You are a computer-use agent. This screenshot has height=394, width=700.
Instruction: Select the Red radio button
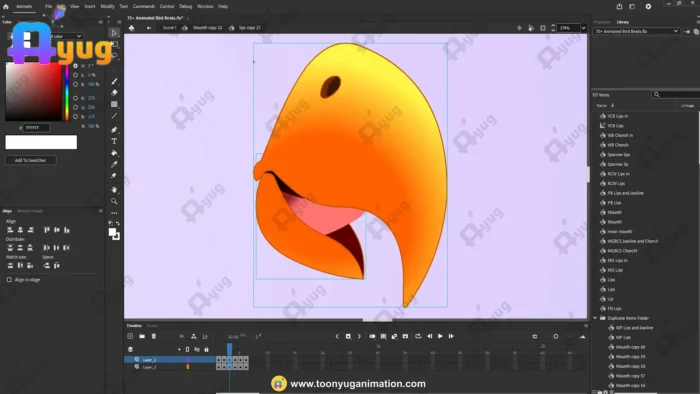[75, 98]
